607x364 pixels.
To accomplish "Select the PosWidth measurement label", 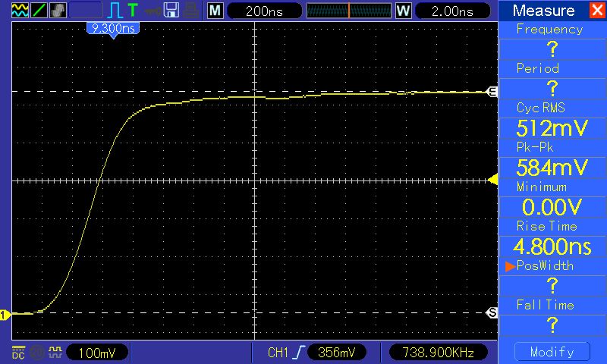I will pyautogui.click(x=545, y=265).
